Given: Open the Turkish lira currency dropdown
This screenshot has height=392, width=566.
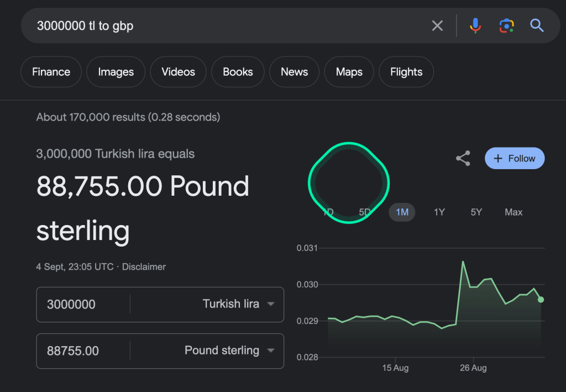Looking at the screenshot, I should pyautogui.click(x=239, y=304).
